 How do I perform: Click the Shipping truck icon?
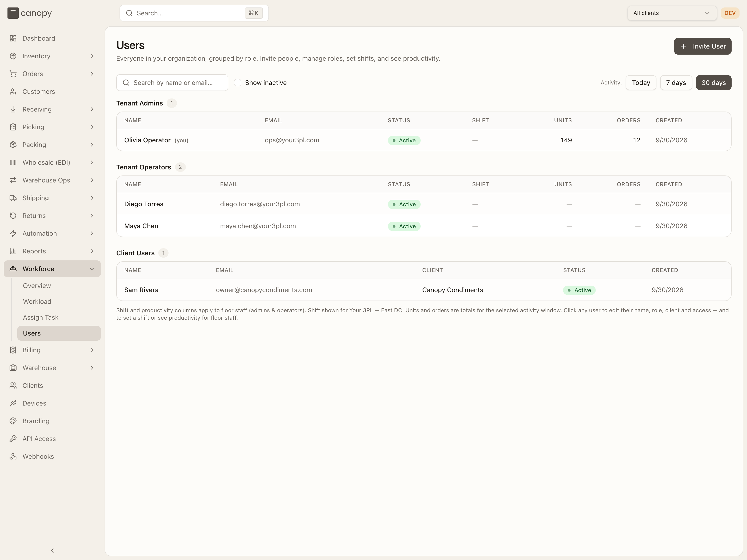pyautogui.click(x=13, y=198)
